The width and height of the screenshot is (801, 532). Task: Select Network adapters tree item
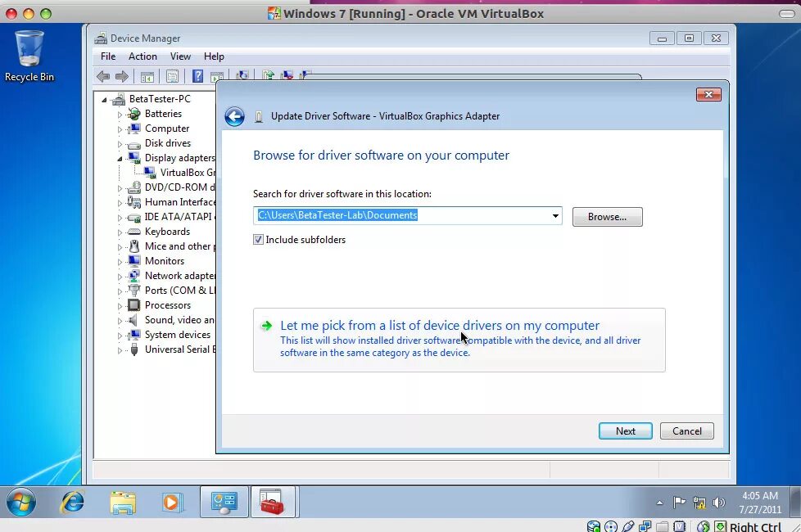[180, 276]
